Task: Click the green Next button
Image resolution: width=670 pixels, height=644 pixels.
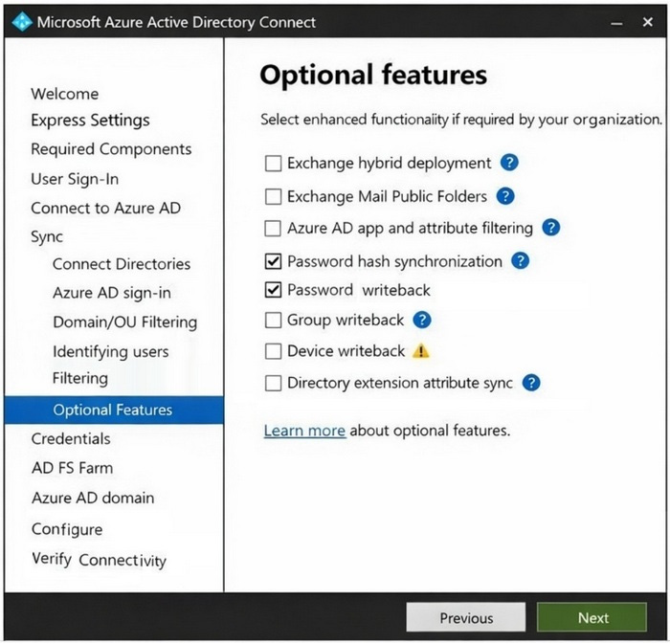Action: 592,617
